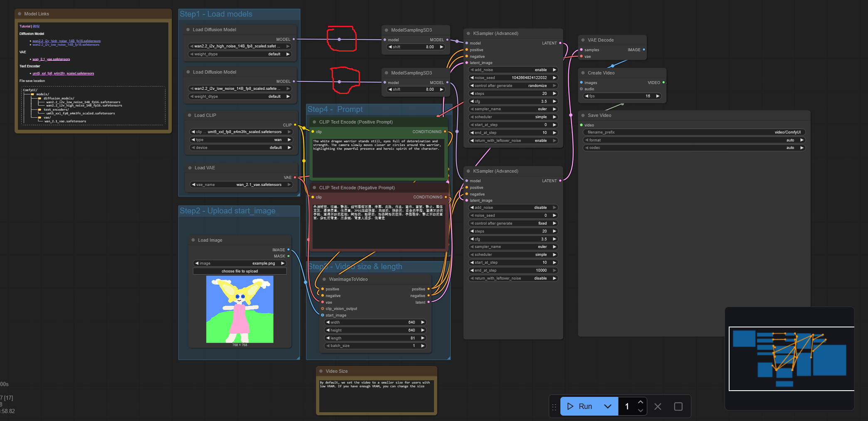The width and height of the screenshot is (868, 421).
Task: Click the right arrow of noise_seed 1042664824122032
Action: tap(554, 78)
